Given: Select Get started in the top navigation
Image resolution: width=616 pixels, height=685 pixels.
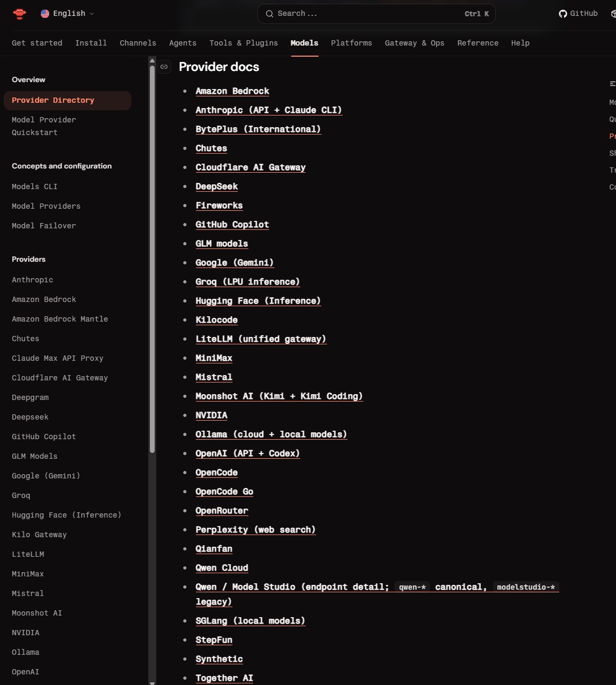Looking at the screenshot, I should 37,43.
